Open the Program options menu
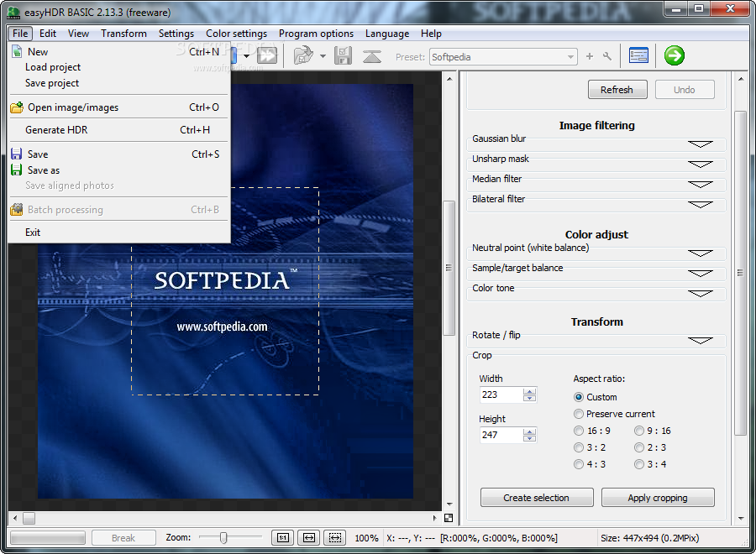The height and width of the screenshot is (554, 756). [316, 34]
